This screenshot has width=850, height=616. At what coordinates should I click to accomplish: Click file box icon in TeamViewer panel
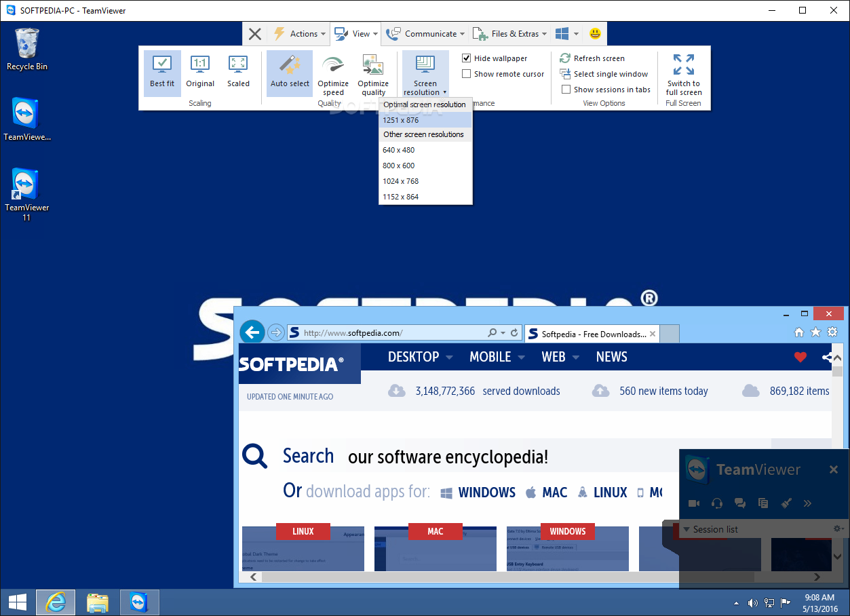tap(763, 503)
